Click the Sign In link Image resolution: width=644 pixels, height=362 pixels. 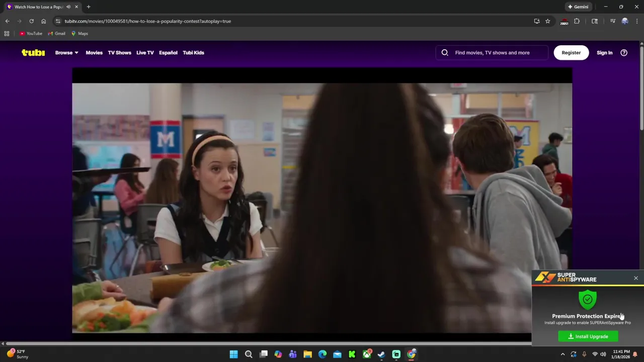click(x=604, y=52)
